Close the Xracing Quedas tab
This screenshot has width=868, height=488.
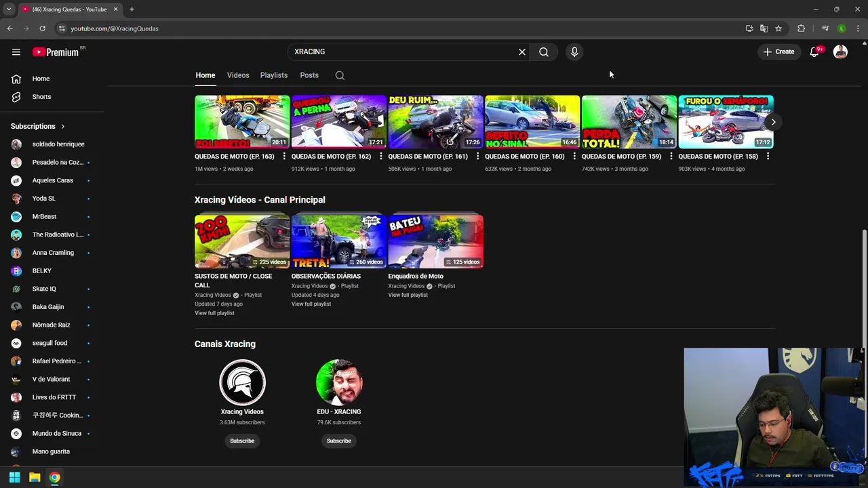pos(115,9)
